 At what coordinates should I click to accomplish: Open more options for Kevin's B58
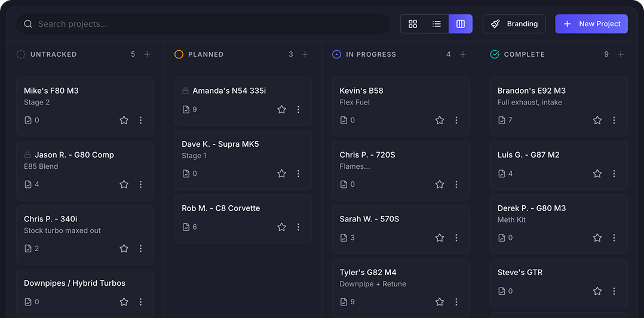coord(456,121)
